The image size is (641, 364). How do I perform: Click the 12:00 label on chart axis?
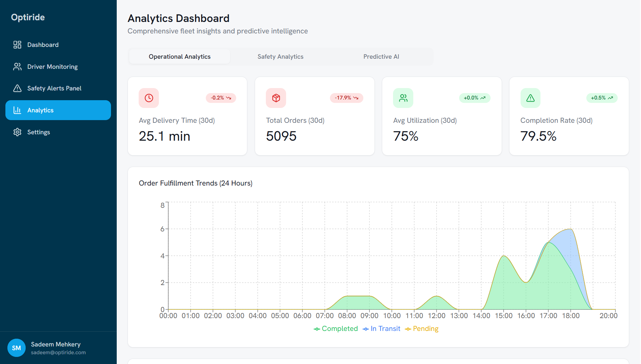pyautogui.click(x=437, y=316)
